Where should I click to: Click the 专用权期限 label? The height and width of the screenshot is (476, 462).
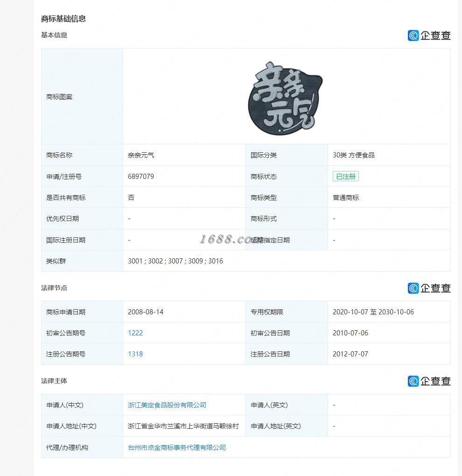tap(266, 312)
